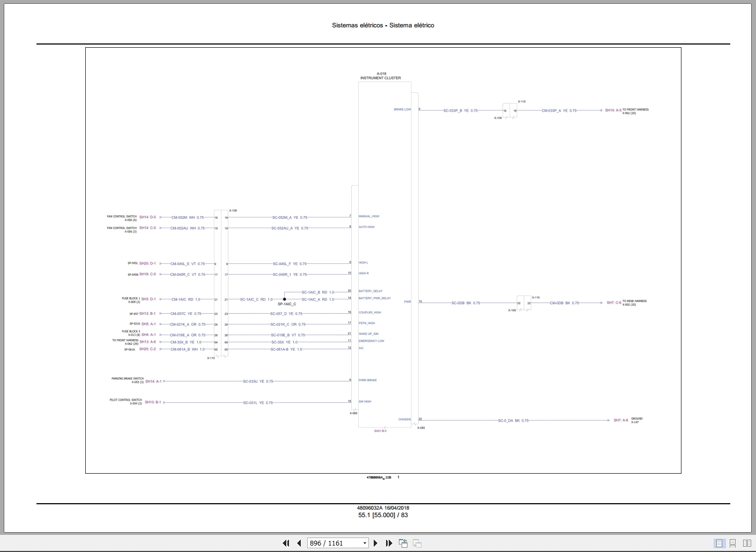Switch to continuous page scrolling view
This screenshot has height=552, width=756.
732,543
